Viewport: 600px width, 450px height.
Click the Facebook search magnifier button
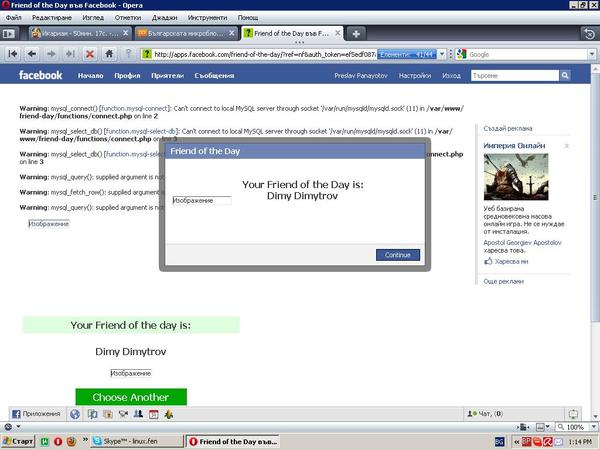tap(565, 75)
